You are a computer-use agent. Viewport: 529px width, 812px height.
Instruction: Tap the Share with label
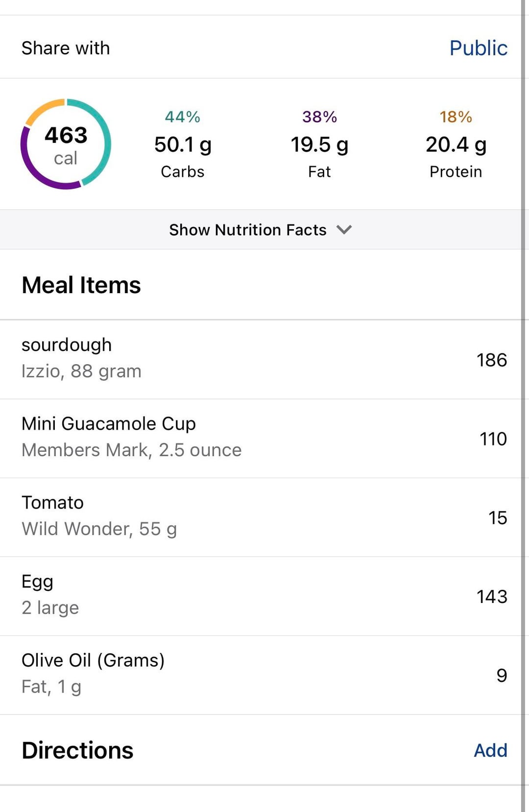point(66,48)
